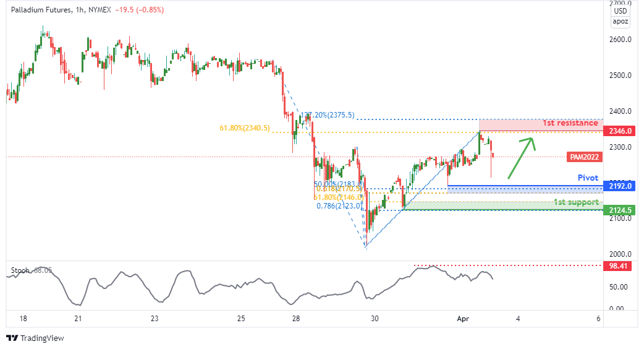Select the 2192.0 blue pivot price tag
The width and height of the screenshot is (644, 349).
(x=620, y=186)
